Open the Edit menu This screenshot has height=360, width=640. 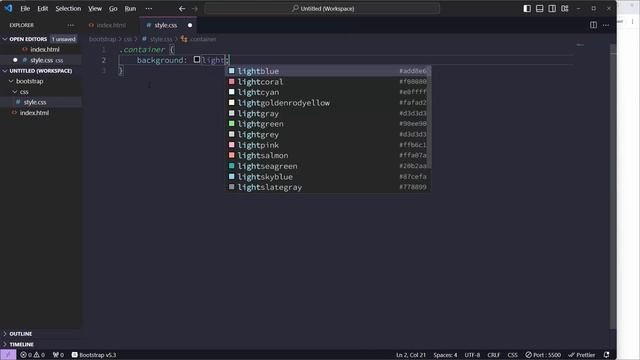click(x=42, y=9)
